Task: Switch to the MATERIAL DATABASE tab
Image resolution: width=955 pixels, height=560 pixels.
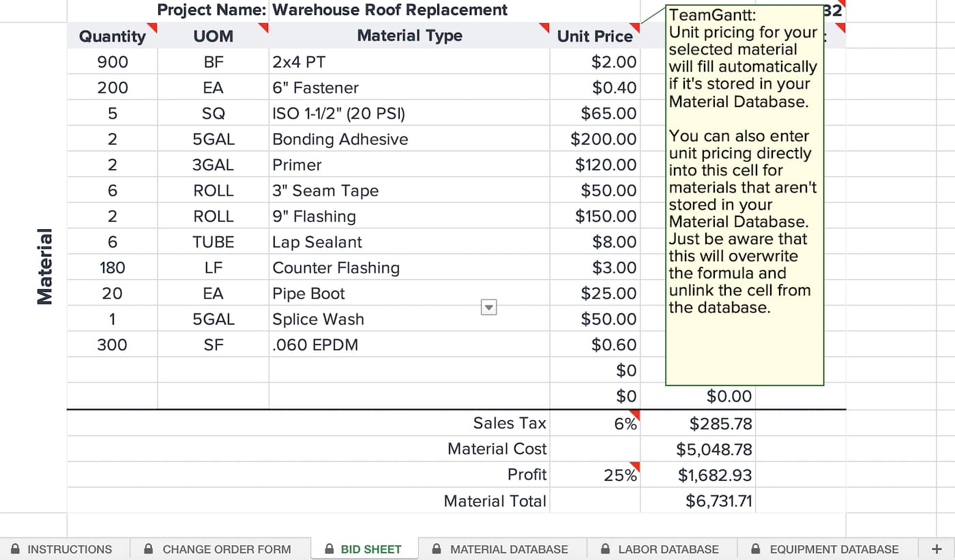Action: click(508, 549)
